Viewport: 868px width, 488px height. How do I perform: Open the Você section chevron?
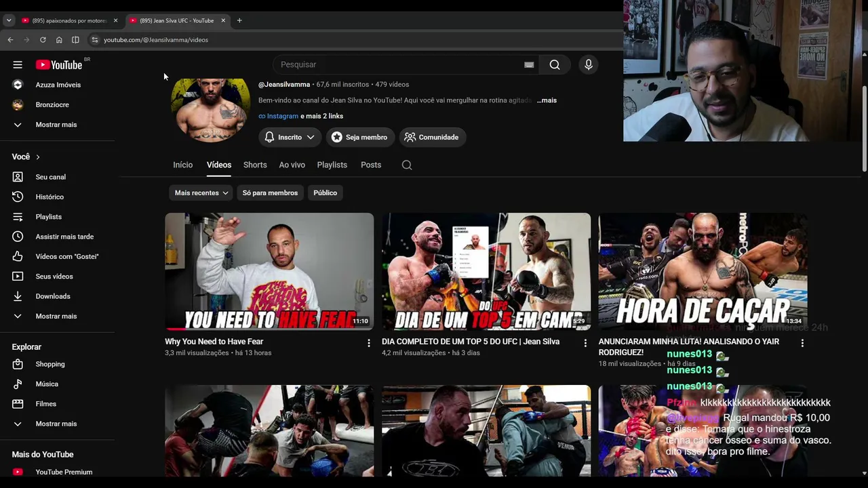pos(38,157)
